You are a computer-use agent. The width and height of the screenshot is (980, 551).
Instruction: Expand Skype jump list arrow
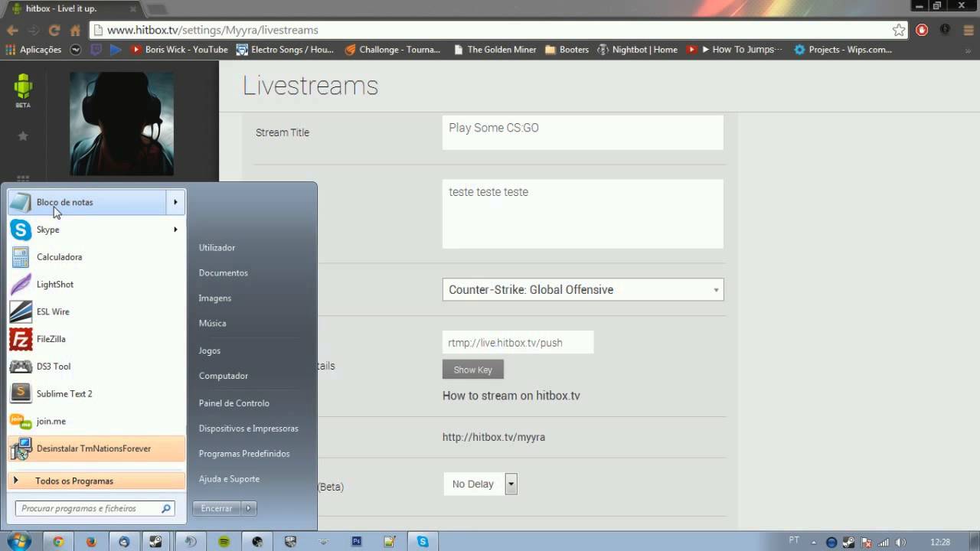tap(175, 230)
